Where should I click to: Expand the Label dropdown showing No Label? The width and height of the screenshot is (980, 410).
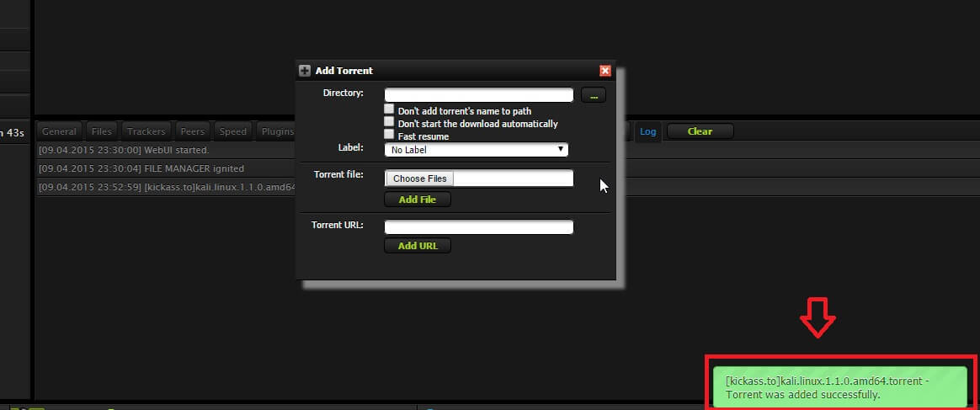tap(477, 150)
